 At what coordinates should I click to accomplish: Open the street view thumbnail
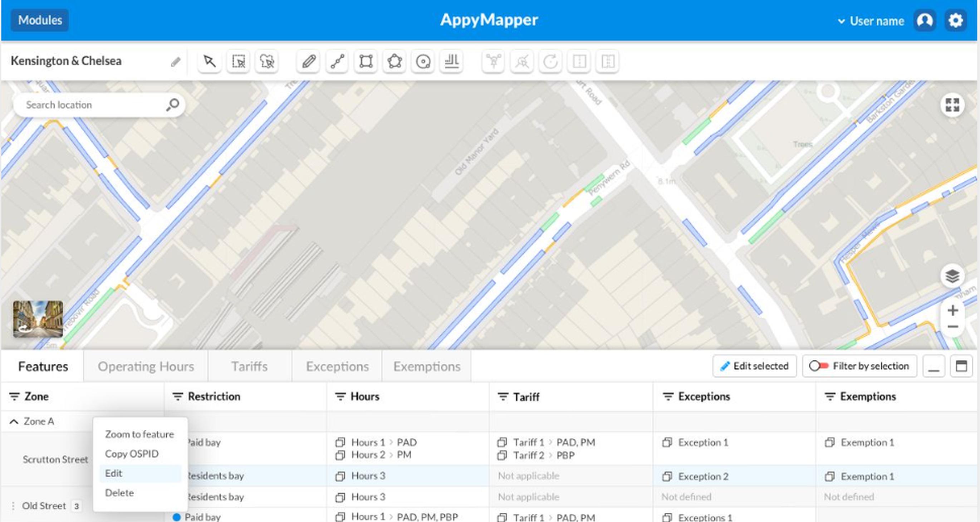tap(38, 319)
